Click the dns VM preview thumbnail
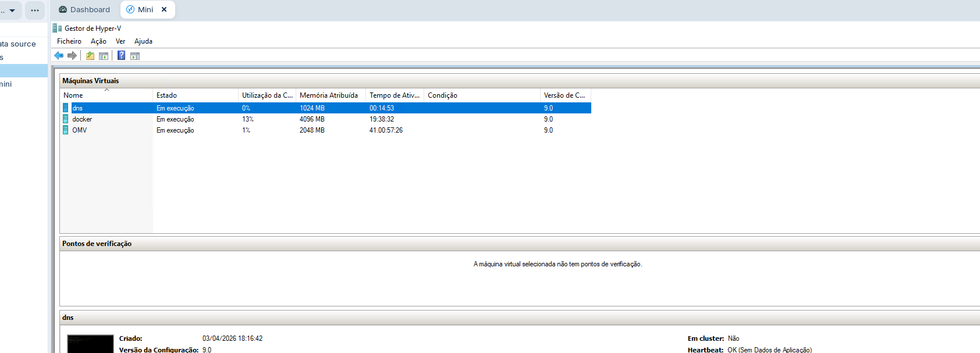This screenshot has width=980, height=353. pos(90,344)
